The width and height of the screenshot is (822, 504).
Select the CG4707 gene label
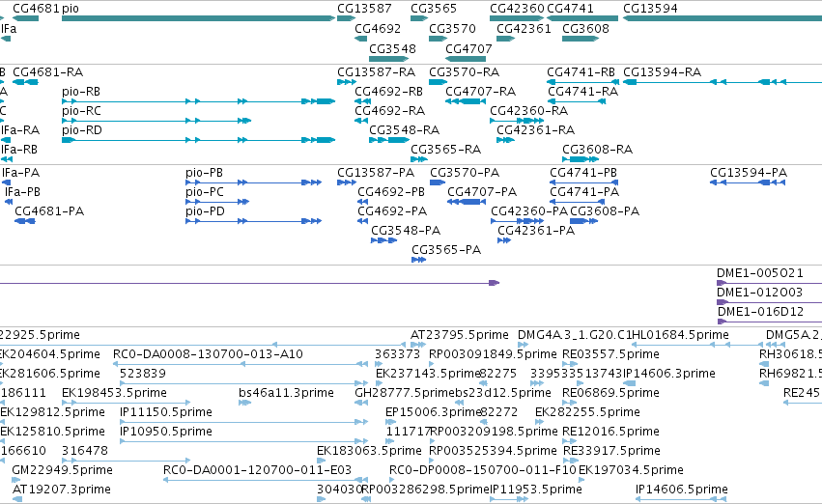[468, 48]
